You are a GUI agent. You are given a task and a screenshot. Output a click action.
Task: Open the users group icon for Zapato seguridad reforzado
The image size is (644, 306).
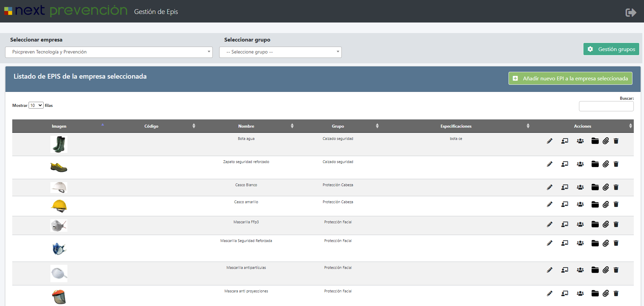point(580,164)
